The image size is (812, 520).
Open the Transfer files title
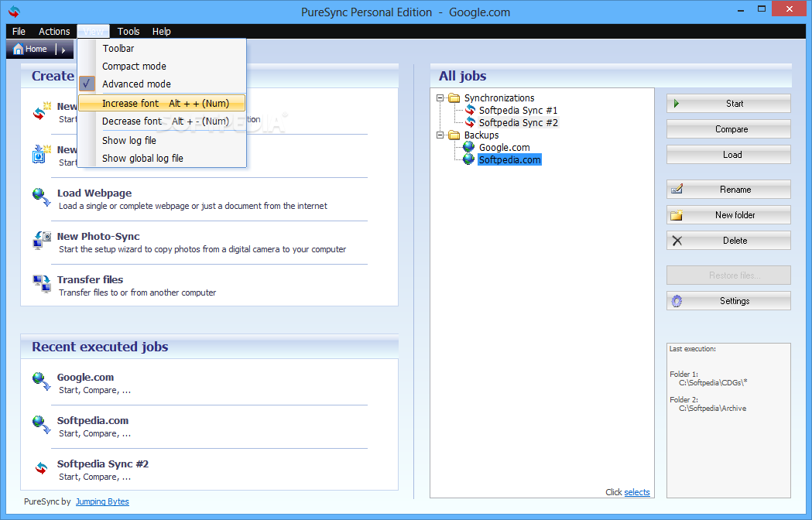click(x=90, y=279)
